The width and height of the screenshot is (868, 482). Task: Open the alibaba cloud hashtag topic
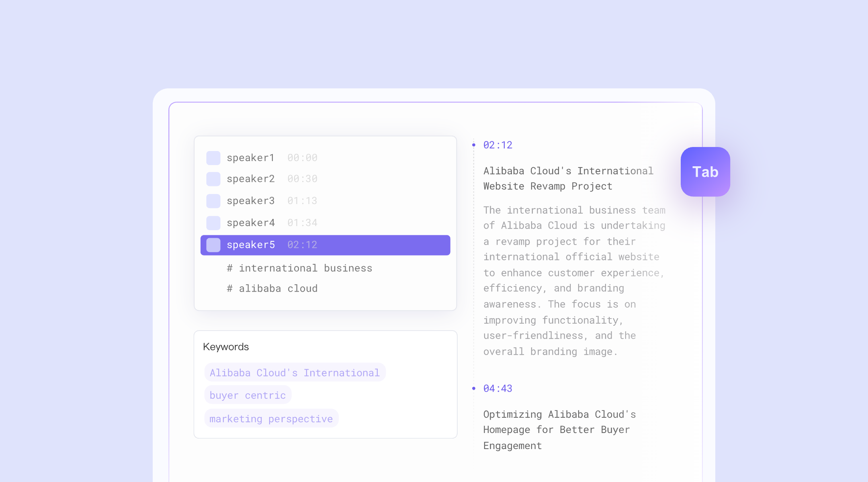272,288
